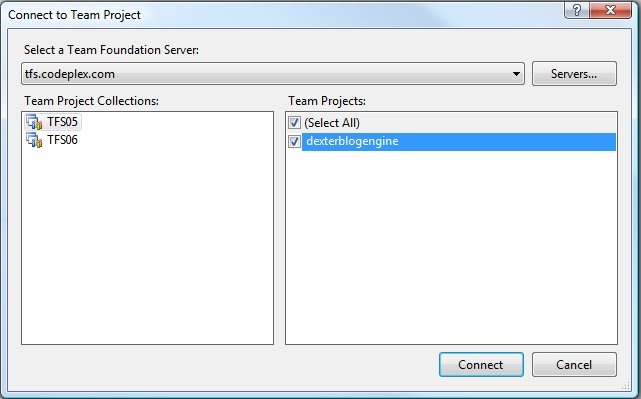The width and height of the screenshot is (641, 399).
Task: Choose the TFS06 collection label
Action: (63, 140)
